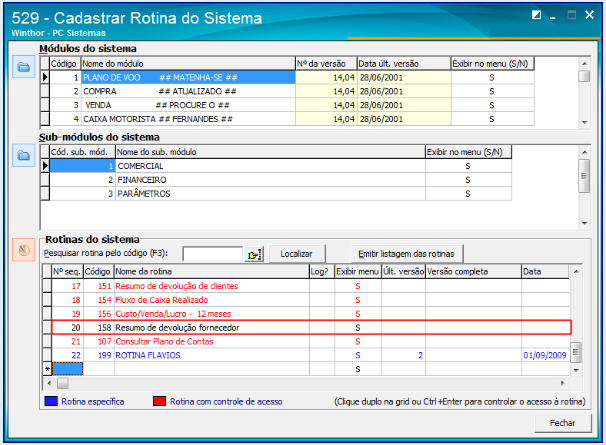This screenshot has height=445, width=606.
Task: Click the blue Rotina específica color box
Action: click(x=51, y=401)
